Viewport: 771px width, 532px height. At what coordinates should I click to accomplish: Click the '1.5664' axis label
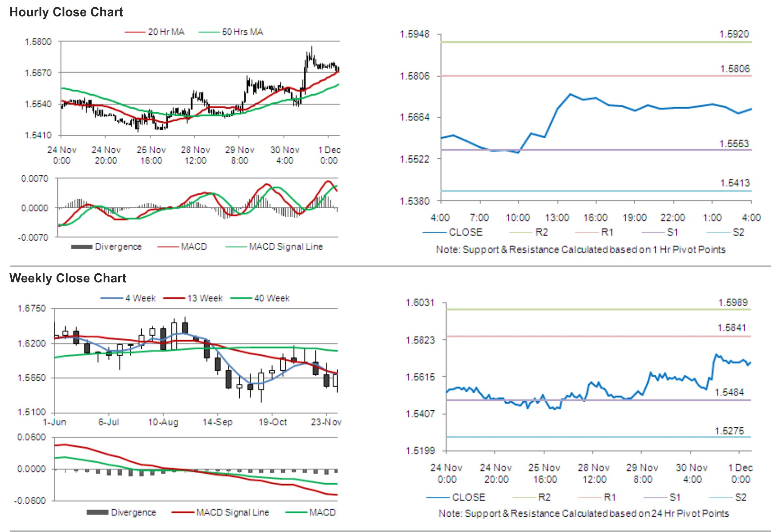(415, 117)
